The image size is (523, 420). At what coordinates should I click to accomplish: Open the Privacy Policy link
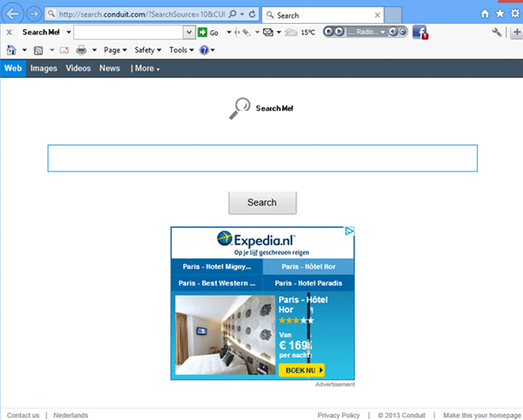pos(338,415)
